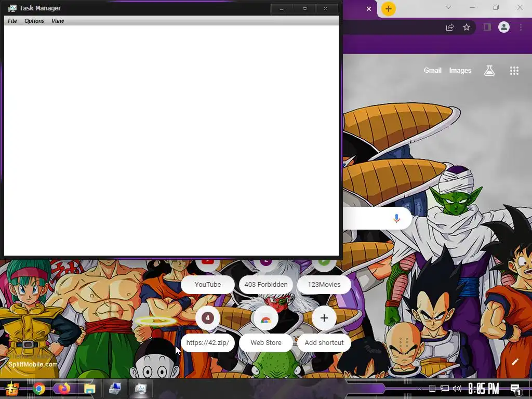Open Chrome three-dot menu
Screen dimensions: 532x399
click(x=521, y=27)
